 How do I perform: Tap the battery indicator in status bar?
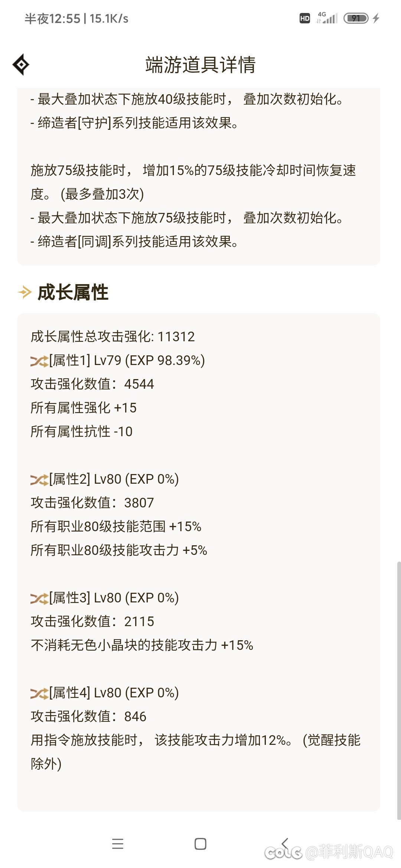click(356, 18)
